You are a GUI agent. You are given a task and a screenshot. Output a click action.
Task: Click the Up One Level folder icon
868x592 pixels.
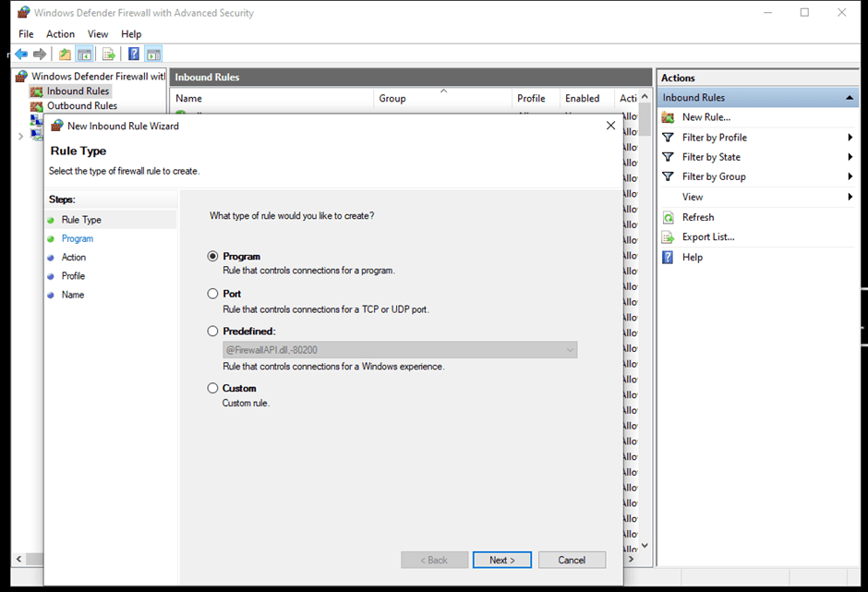click(x=65, y=54)
